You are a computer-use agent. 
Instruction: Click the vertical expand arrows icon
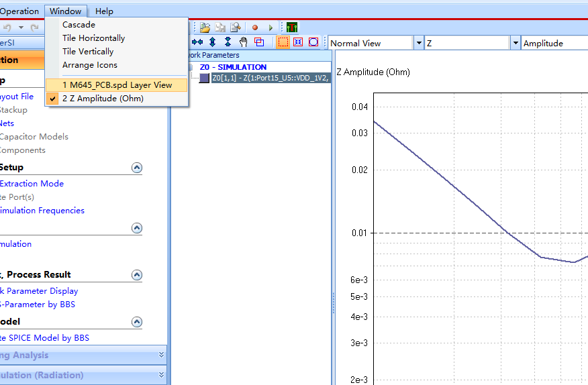pyautogui.click(x=213, y=42)
